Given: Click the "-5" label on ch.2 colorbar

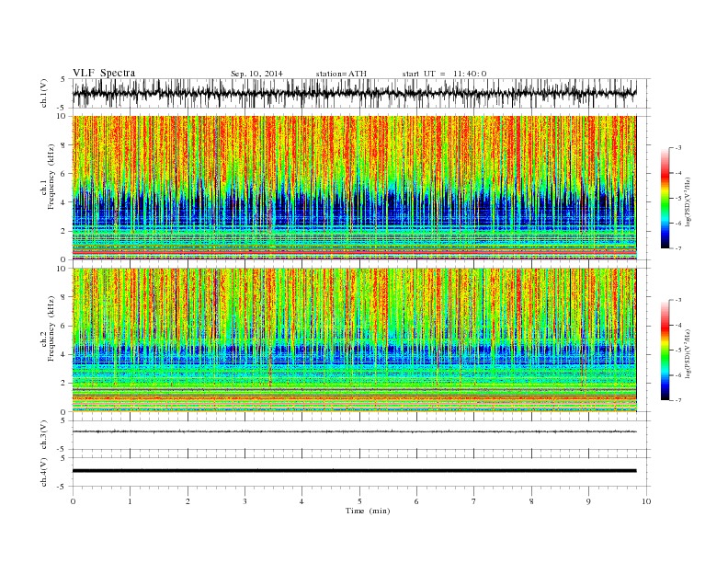Looking at the screenshot, I should coord(677,350).
